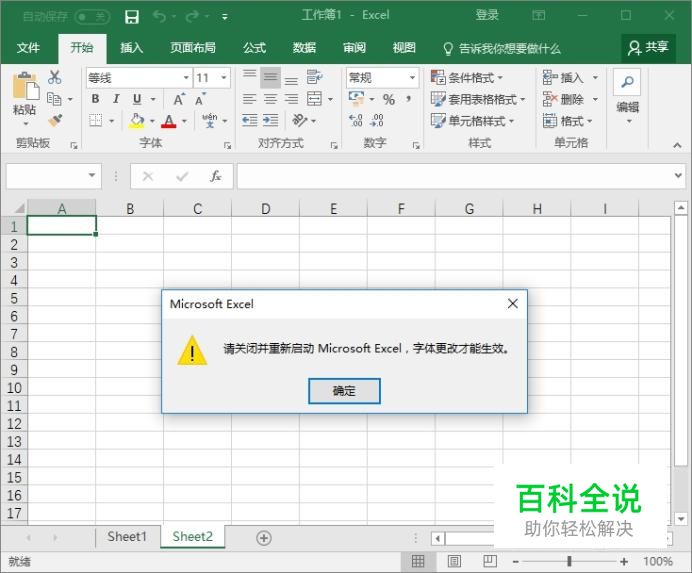This screenshot has height=573, width=692.
Task: Click the Wrap Text icon
Action: 314,77
